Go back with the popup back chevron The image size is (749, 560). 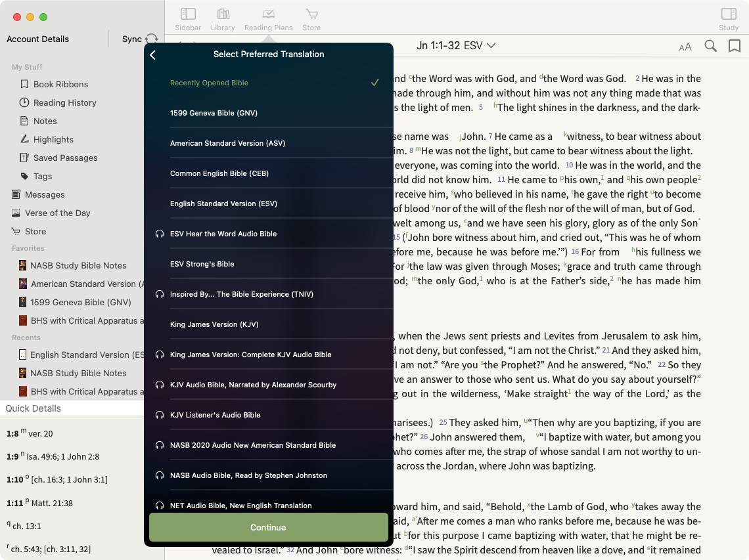153,55
